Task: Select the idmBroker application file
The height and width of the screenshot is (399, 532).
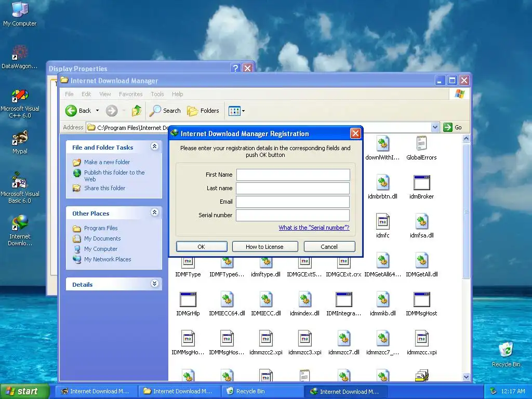Action: (x=421, y=187)
